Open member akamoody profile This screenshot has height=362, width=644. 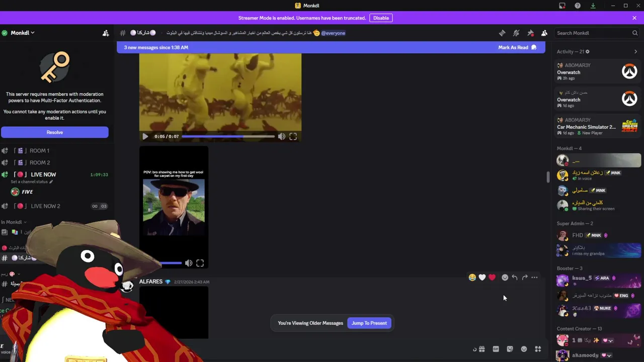(x=598, y=355)
